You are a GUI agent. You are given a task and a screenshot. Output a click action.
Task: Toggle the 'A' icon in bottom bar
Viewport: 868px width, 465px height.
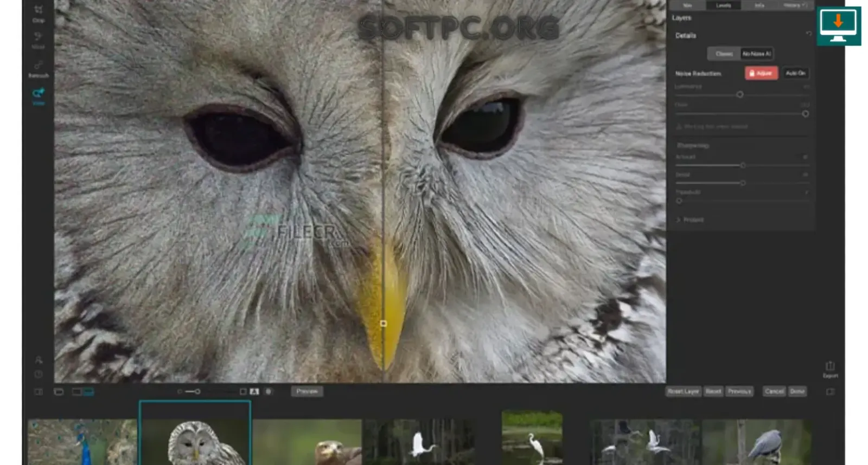[254, 391]
